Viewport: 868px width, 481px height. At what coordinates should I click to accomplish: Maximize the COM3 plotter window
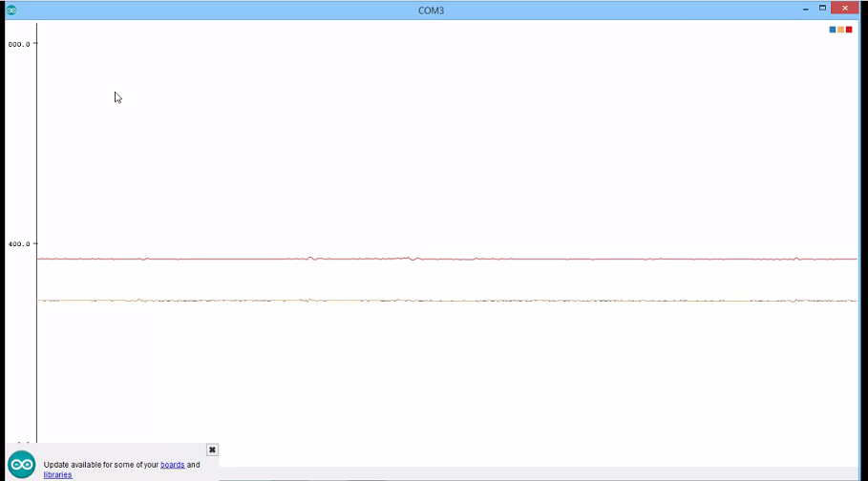click(x=822, y=9)
